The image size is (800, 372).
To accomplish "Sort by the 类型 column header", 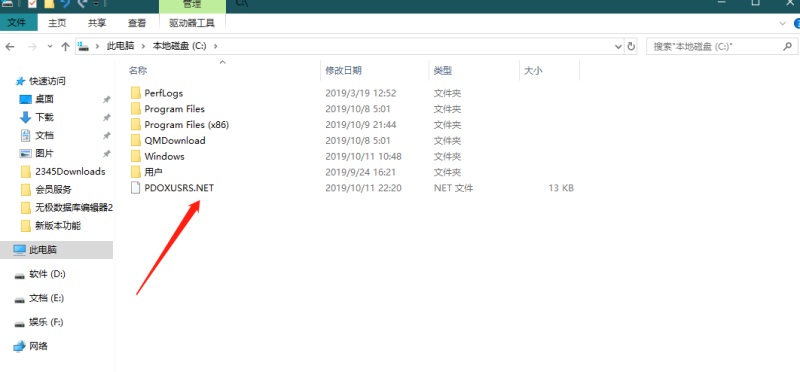I will pos(442,71).
